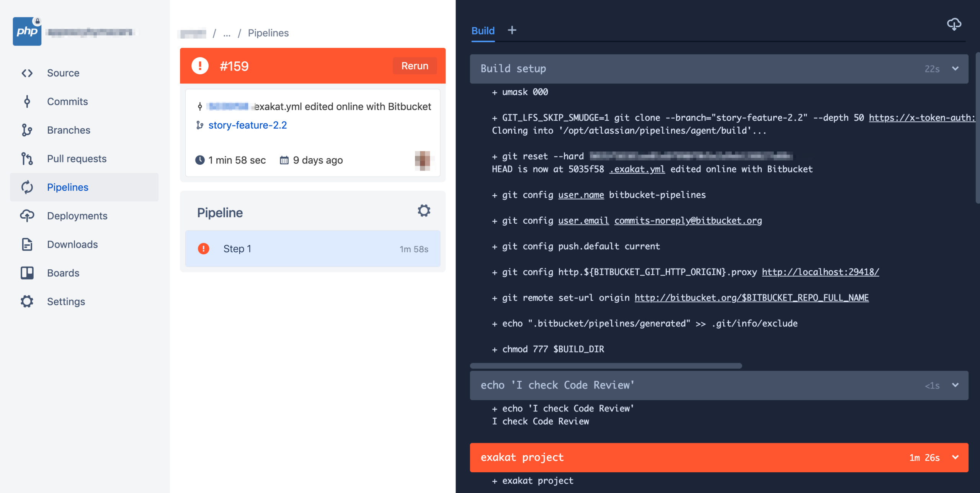Image resolution: width=980 pixels, height=493 pixels.
Task: Click the 'I check Code Review' output line
Action: point(541,421)
